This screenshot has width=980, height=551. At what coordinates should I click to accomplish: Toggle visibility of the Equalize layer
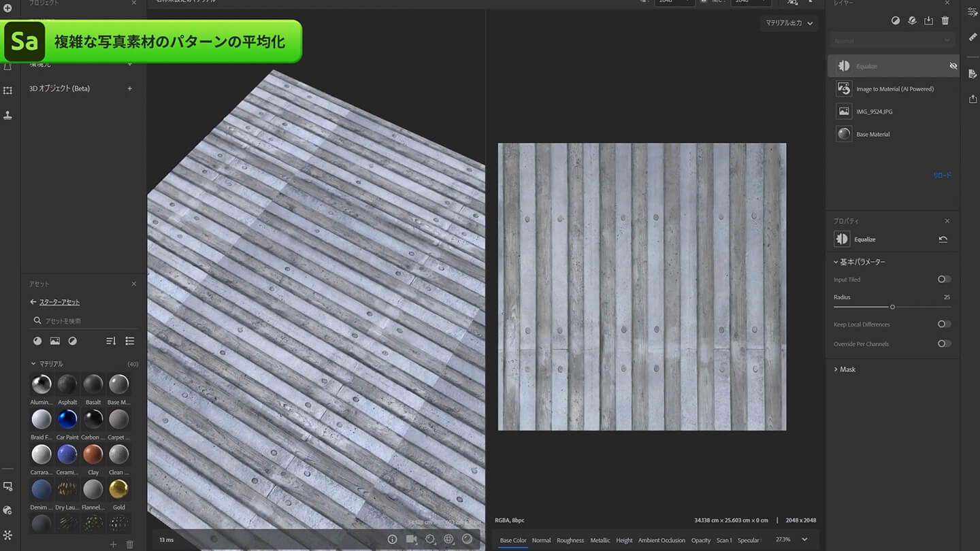coord(953,66)
